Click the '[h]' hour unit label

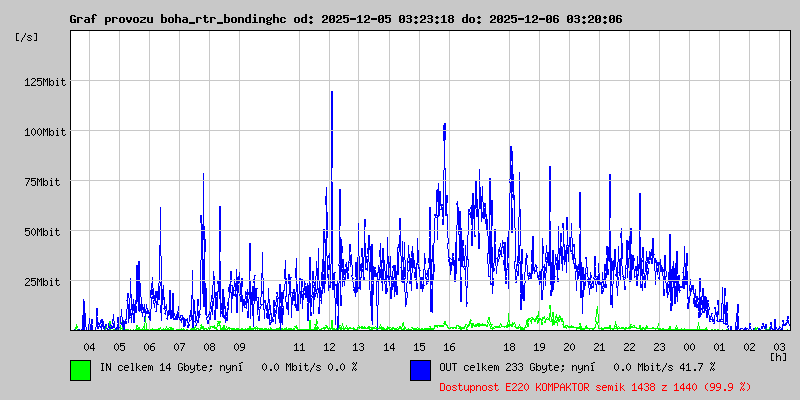(778, 356)
